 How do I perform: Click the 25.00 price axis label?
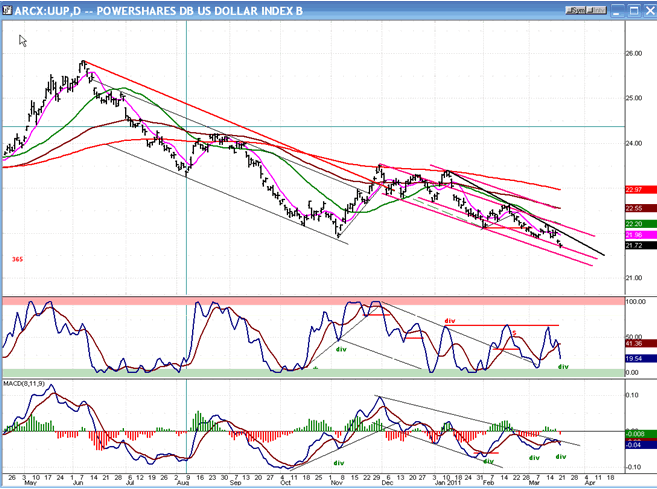[x=634, y=98]
